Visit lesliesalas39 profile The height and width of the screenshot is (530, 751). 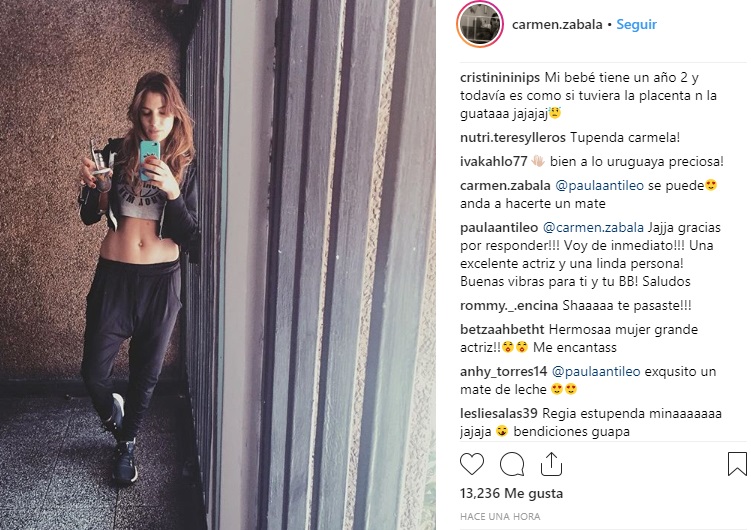(499, 414)
